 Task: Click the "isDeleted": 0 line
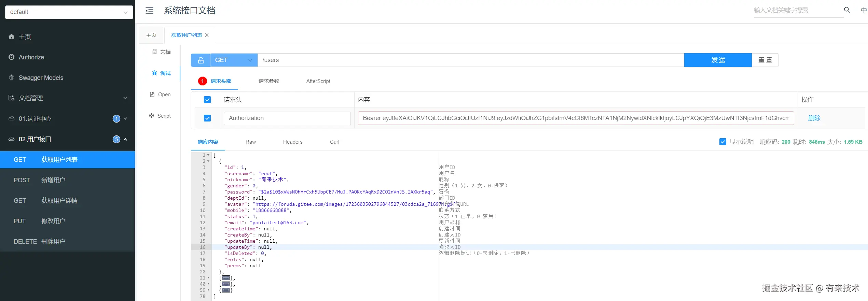(x=245, y=254)
